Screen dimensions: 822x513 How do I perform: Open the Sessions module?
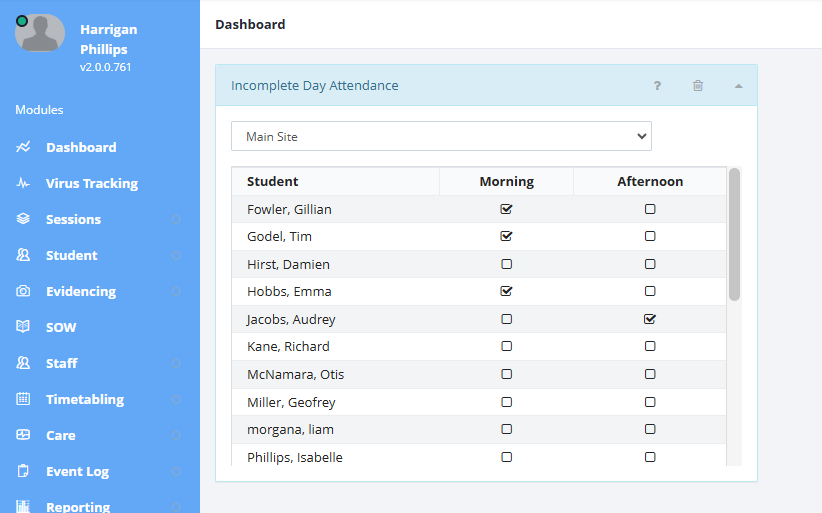pos(73,220)
